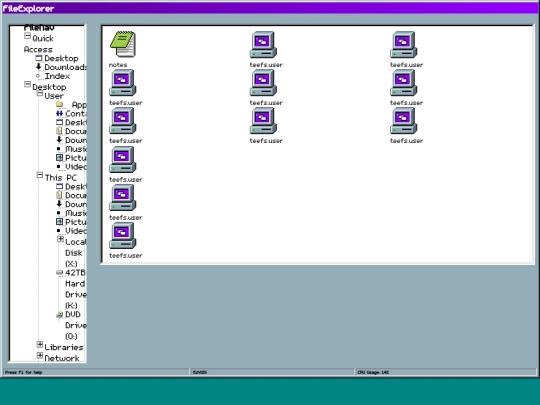Viewport: 540px width, 405px height.
Task: Select the "This PC" tree label
Action: coord(61,178)
